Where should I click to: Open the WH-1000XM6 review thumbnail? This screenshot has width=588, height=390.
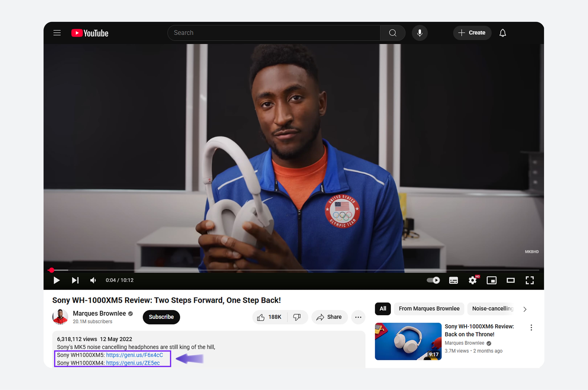click(408, 341)
